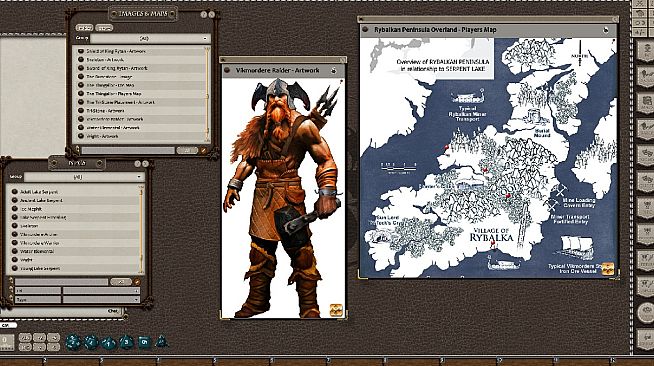
Task: Select Skeleton entry in NPCs list
Action: pyautogui.click(x=74, y=226)
